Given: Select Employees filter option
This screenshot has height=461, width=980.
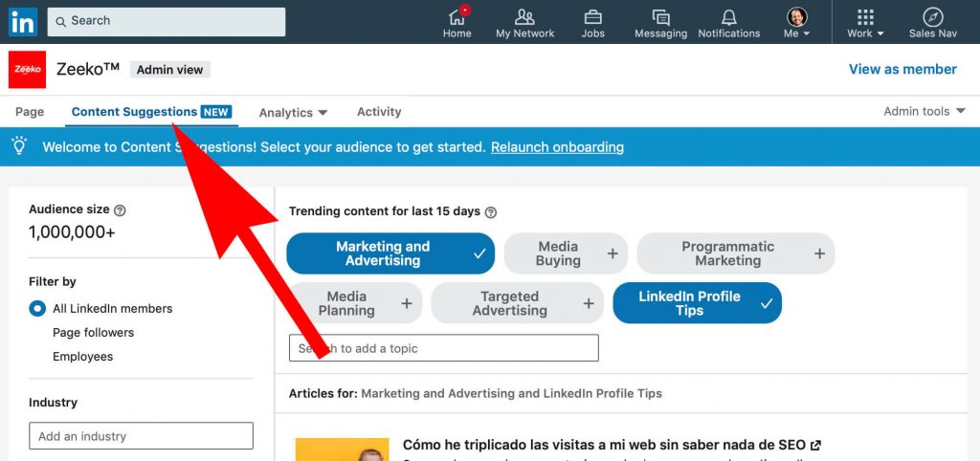Looking at the screenshot, I should tap(82, 357).
